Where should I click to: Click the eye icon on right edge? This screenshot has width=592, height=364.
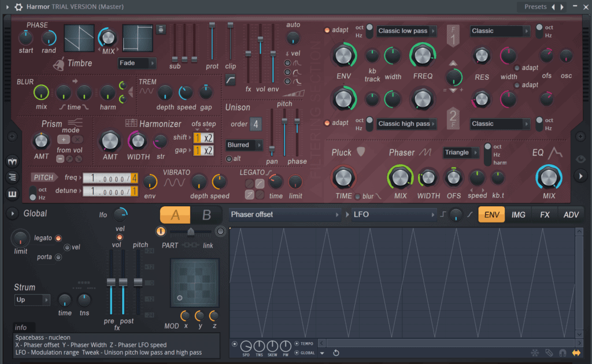click(580, 159)
